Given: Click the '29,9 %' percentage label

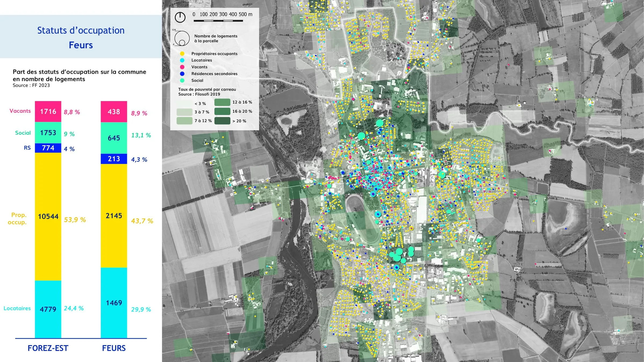Looking at the screenshot, I should click(x=141, y=309).
